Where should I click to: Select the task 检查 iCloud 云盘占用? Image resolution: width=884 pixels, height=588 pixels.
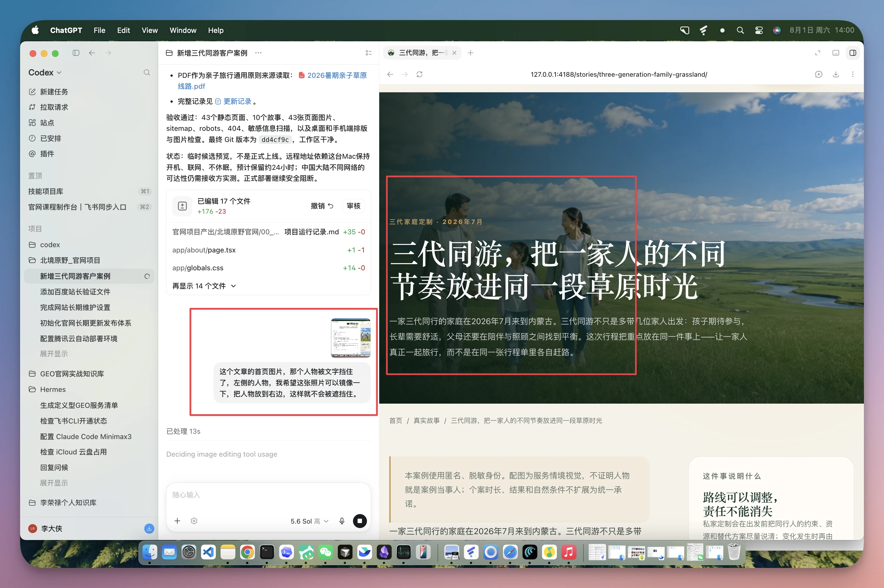(x=73, y=452)
